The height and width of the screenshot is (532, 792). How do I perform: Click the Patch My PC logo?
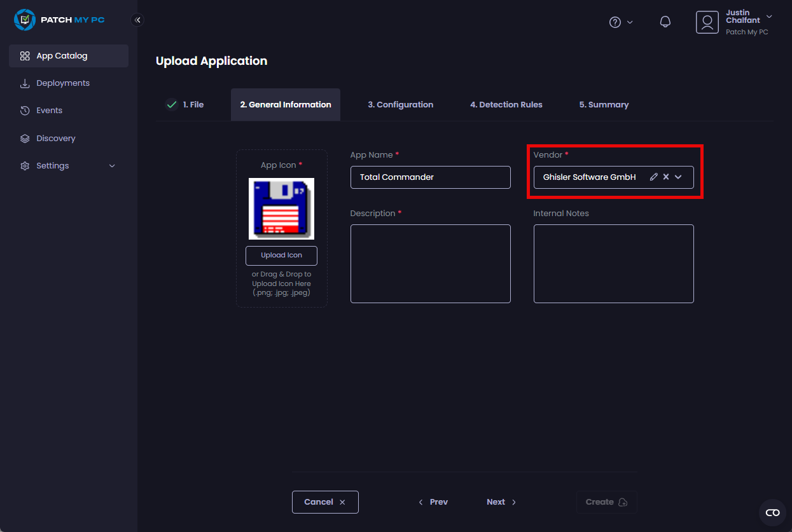coord(59,20)
